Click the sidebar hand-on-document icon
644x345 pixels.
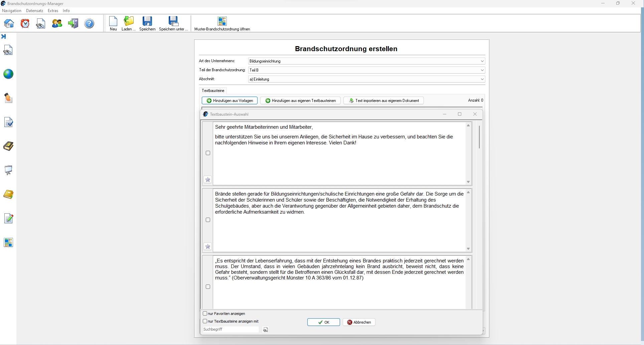(8, 98)
